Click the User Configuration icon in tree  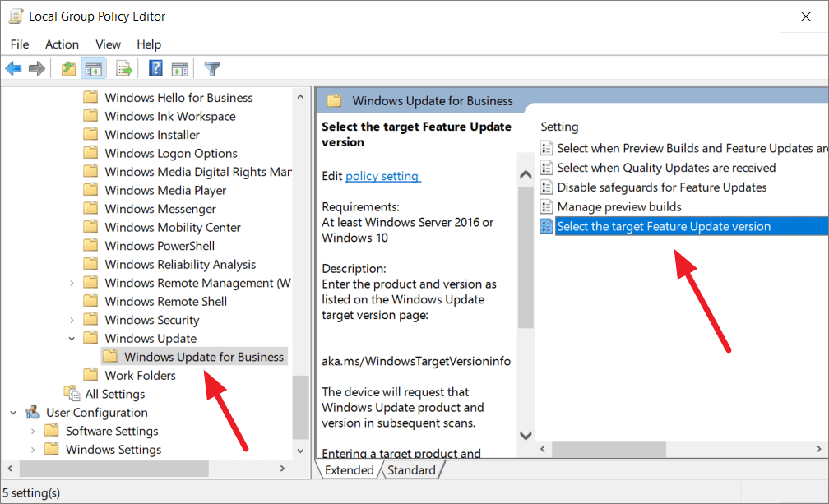point(33,412)
